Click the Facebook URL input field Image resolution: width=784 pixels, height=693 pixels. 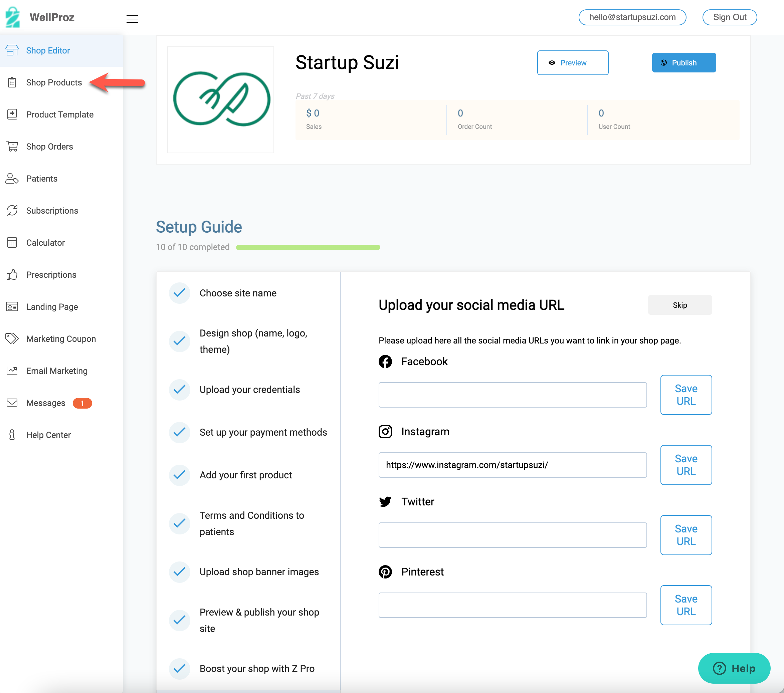[x=513, y=395]
